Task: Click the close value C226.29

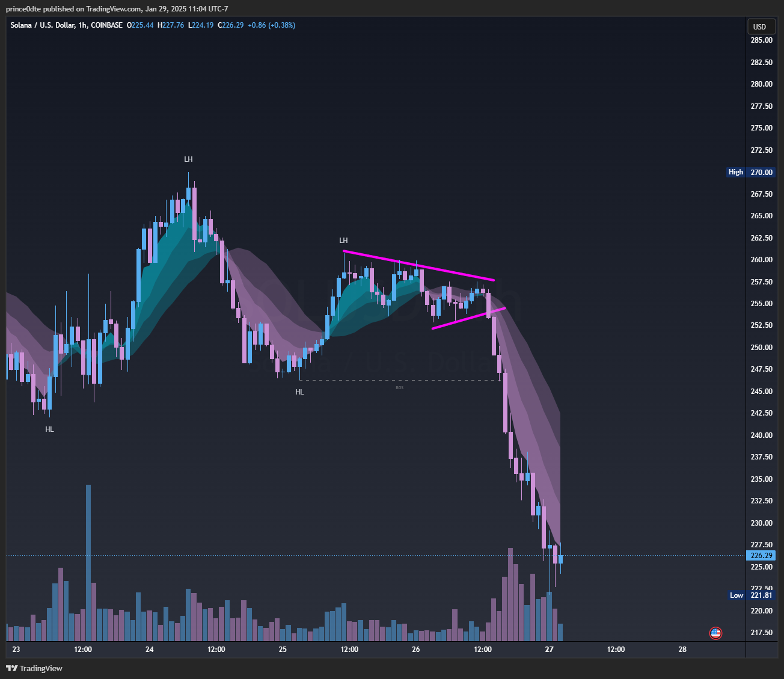Action: pyautogui.click(x=231, y=25)
